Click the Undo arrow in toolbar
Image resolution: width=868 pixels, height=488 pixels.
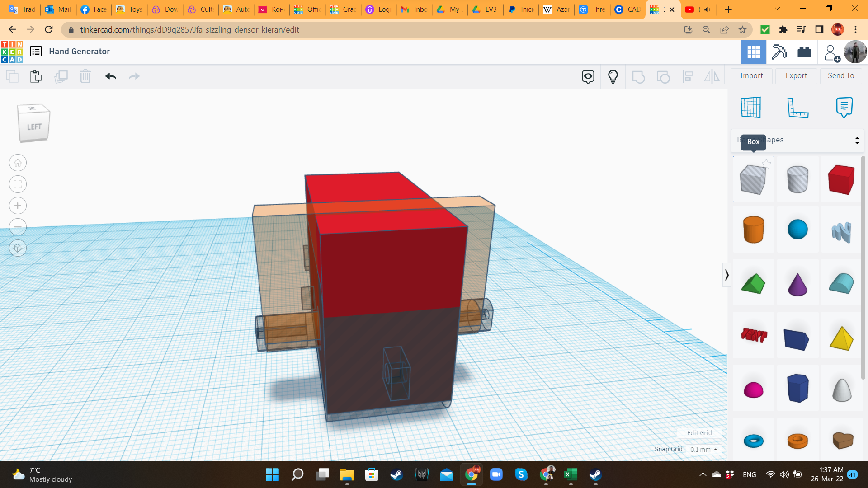coord(111,76)
